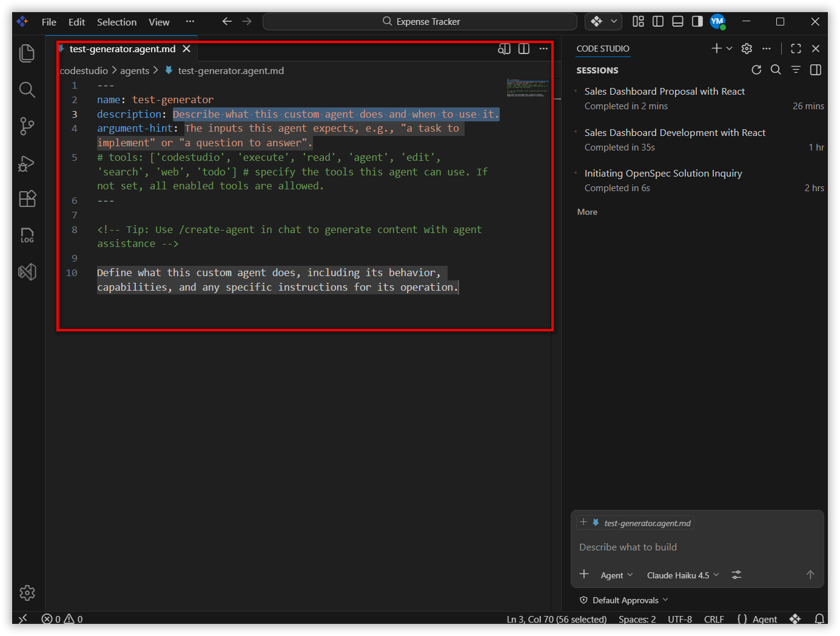
Task: Open the Extensions view
Action: click(x=27, y=199)
